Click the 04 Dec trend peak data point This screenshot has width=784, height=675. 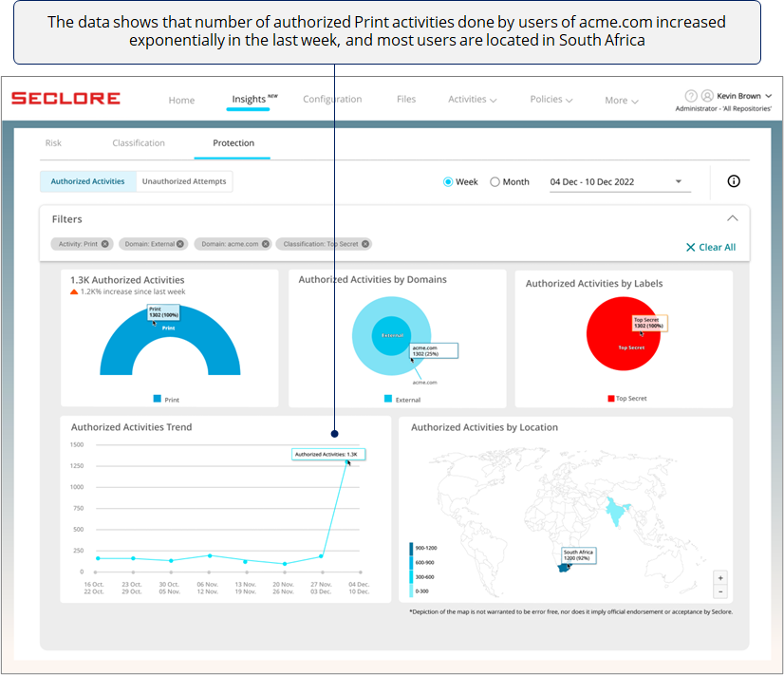tap(346, 462)
